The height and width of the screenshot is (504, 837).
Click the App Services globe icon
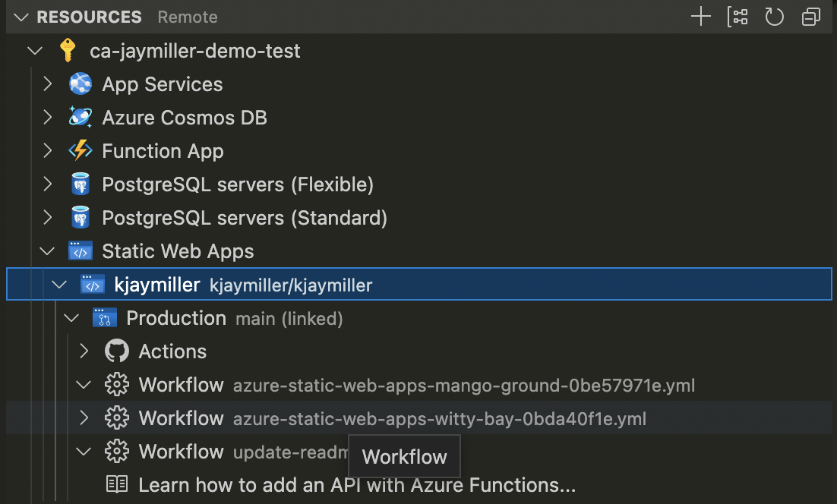81,84
